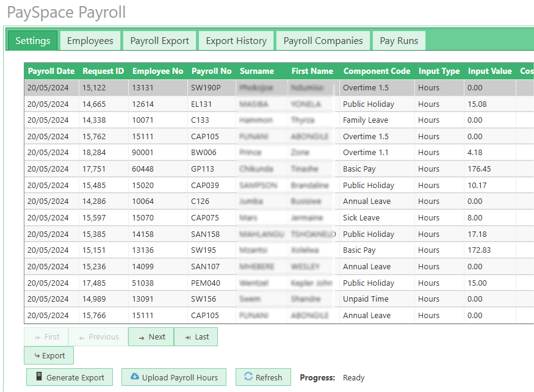Click the arrow icon on Export button
534x392 pixels.
pos(37,355)
